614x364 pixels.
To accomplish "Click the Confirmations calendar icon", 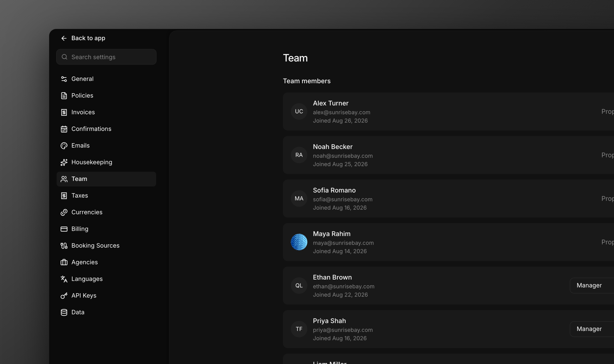I will tap(64, 129).
